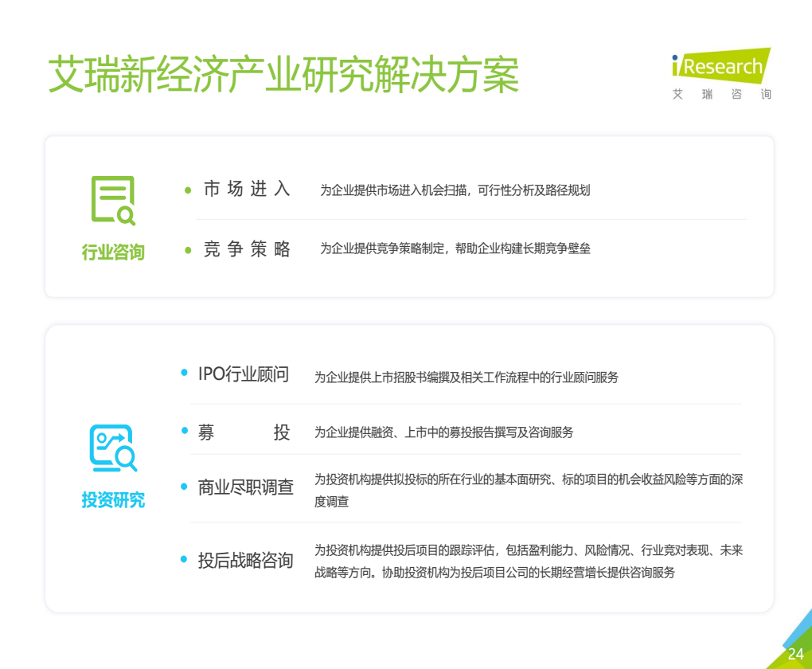Select the 投资研究 label
Viewport: 812px width, 669px height.
tap(113, 500)
